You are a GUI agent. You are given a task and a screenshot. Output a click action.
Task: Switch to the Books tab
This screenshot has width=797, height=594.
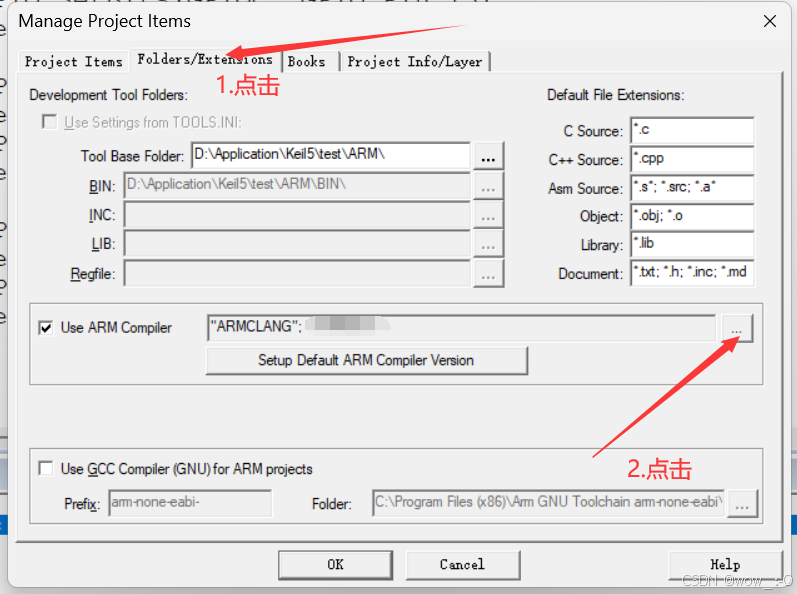(310, 61)
